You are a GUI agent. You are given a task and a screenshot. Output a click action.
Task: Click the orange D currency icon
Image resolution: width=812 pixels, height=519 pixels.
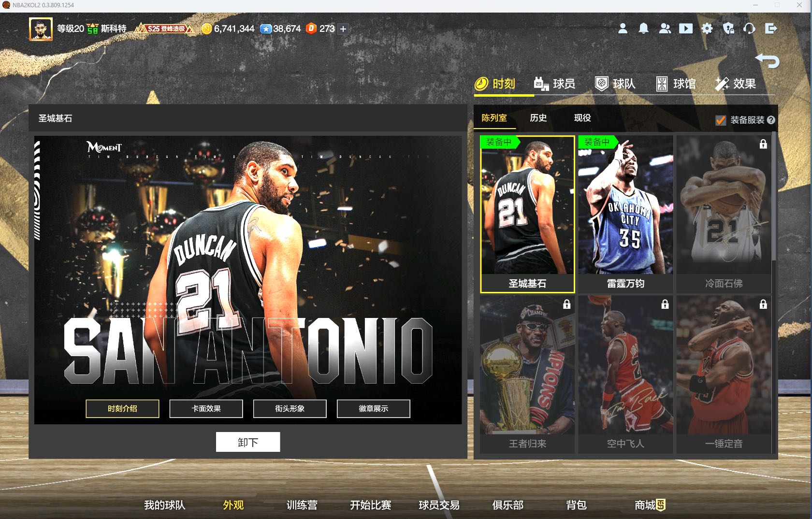click(x=311, y=29)
